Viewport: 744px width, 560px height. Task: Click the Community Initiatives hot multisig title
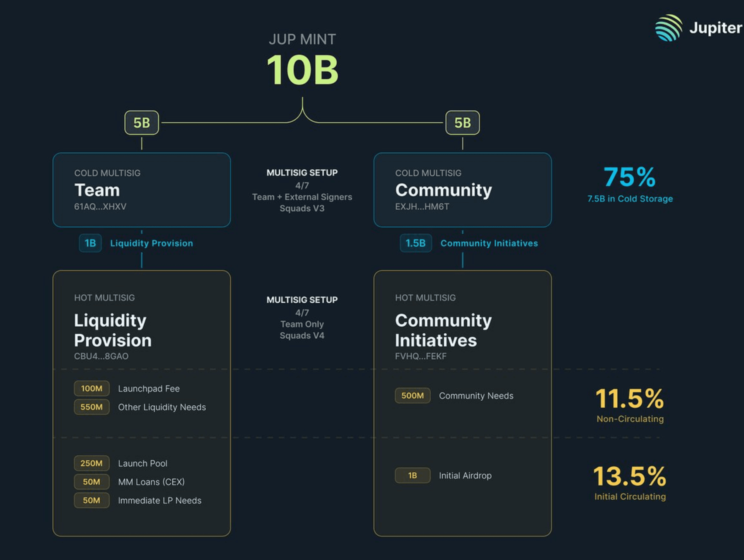(x=443, y=330)
